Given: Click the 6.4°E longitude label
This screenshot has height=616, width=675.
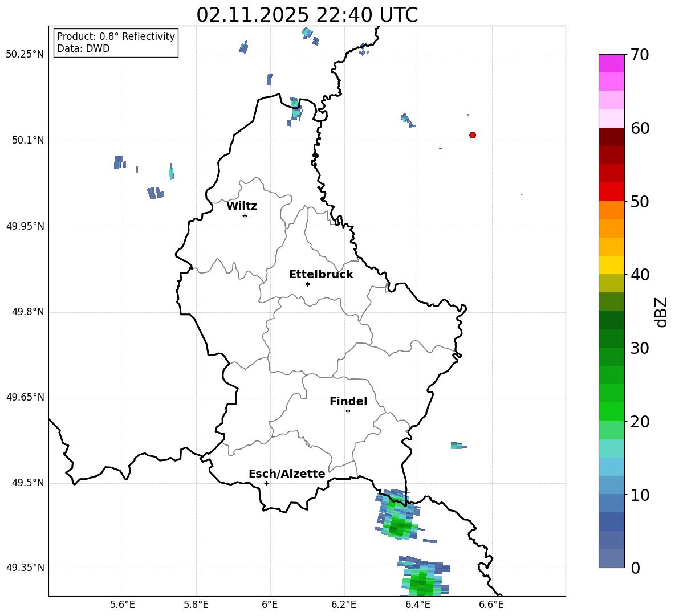Looking at the screenshot, I should [x=417, y=605].
